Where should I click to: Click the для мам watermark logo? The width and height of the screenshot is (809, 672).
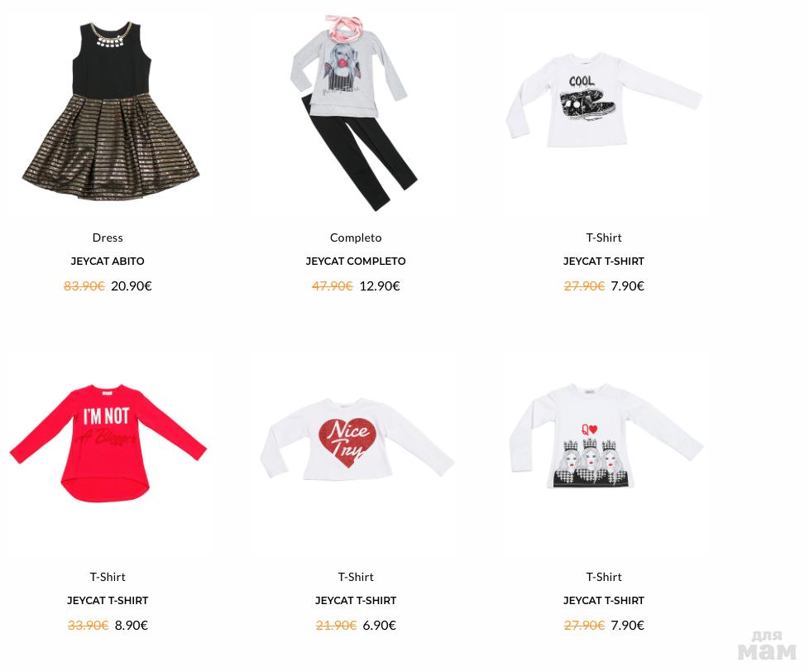(767, 646)
